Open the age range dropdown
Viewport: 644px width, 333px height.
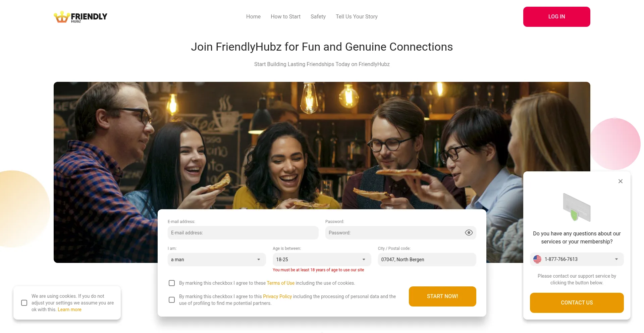pos(322,260)
